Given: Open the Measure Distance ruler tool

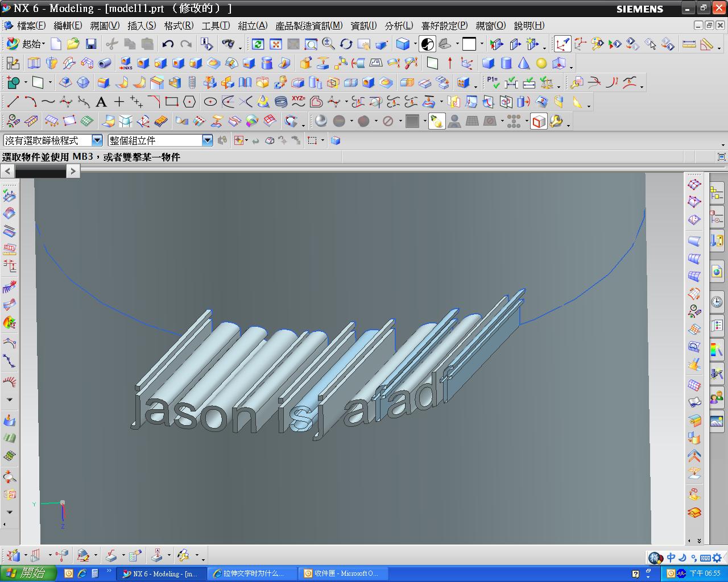Looking at the screenshot, I should [689, 44].
